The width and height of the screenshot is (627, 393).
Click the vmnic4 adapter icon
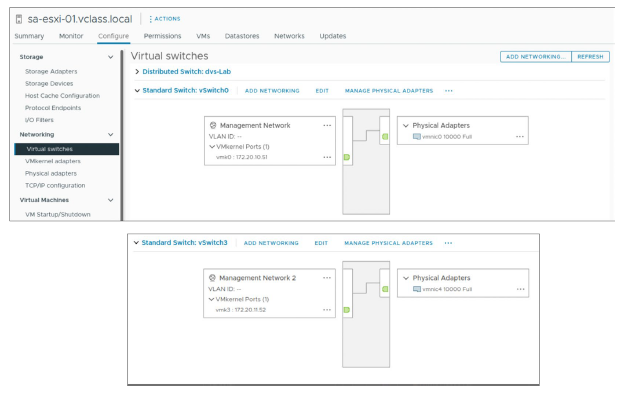coord(417,289)
